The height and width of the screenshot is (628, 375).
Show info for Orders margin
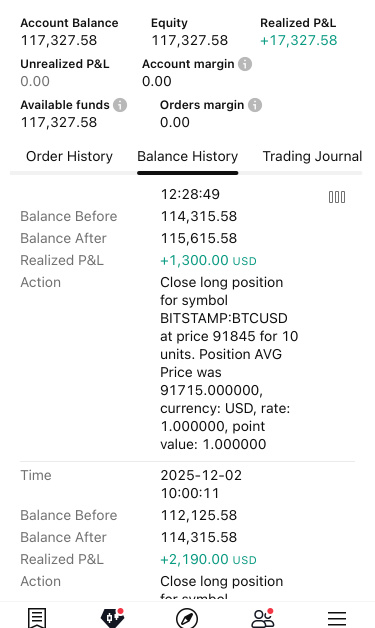[x=255, y=105]
